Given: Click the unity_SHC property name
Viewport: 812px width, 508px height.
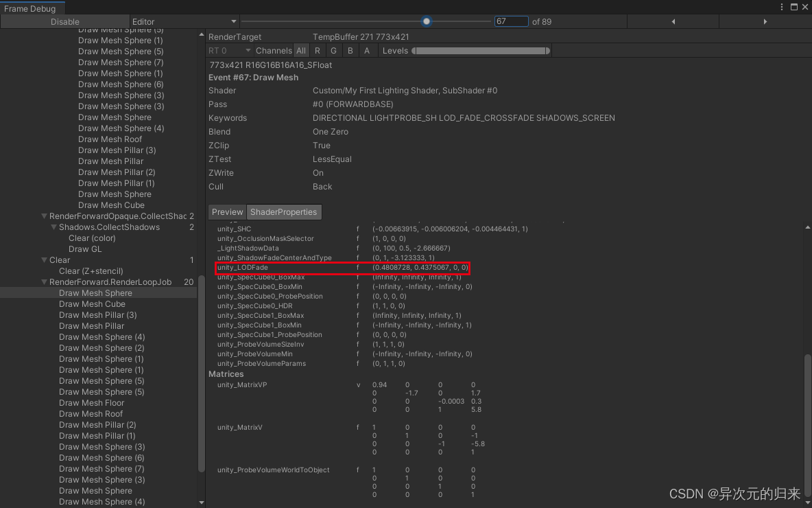Looking at the screenshot, I should point(234,229).
